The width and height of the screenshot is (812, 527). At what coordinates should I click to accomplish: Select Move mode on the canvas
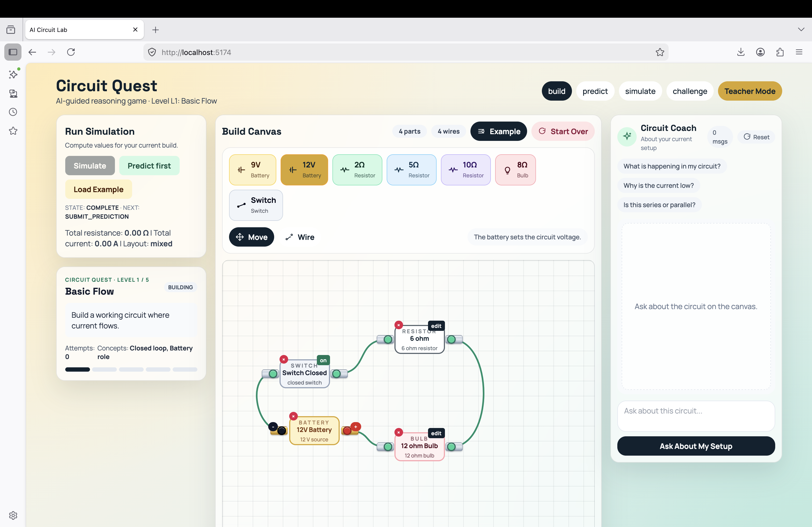coord(251,237)
